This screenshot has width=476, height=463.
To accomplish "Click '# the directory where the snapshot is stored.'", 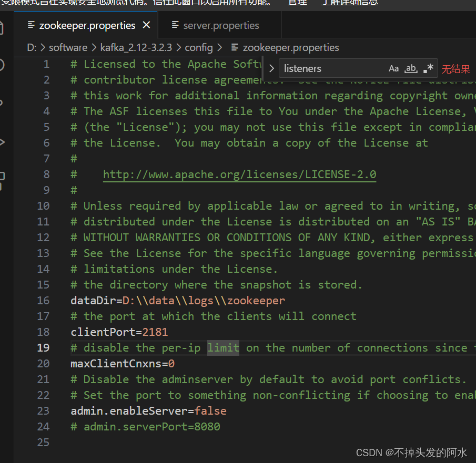I will tap(217, 285).
